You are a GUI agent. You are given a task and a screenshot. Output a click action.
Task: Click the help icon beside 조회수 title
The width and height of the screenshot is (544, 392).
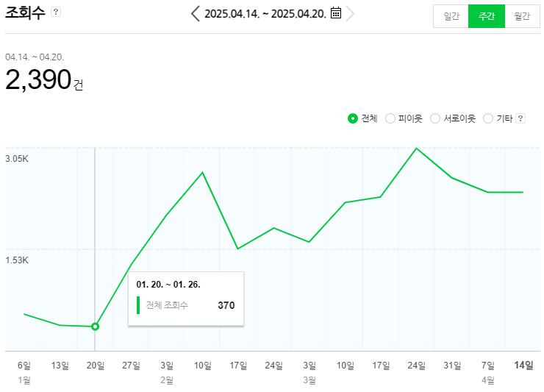tap(56, 13)
